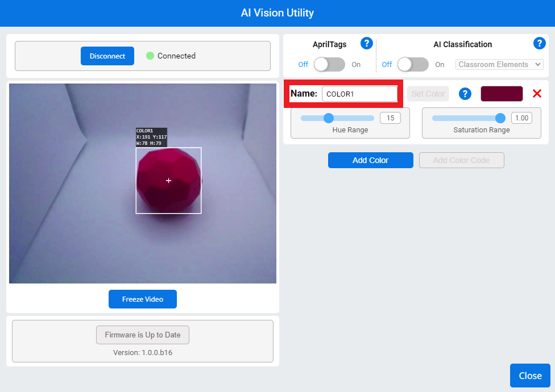Select the grayed Add Color Code button
This screenshot has height=392, width=555.
[x=461, y=160]
